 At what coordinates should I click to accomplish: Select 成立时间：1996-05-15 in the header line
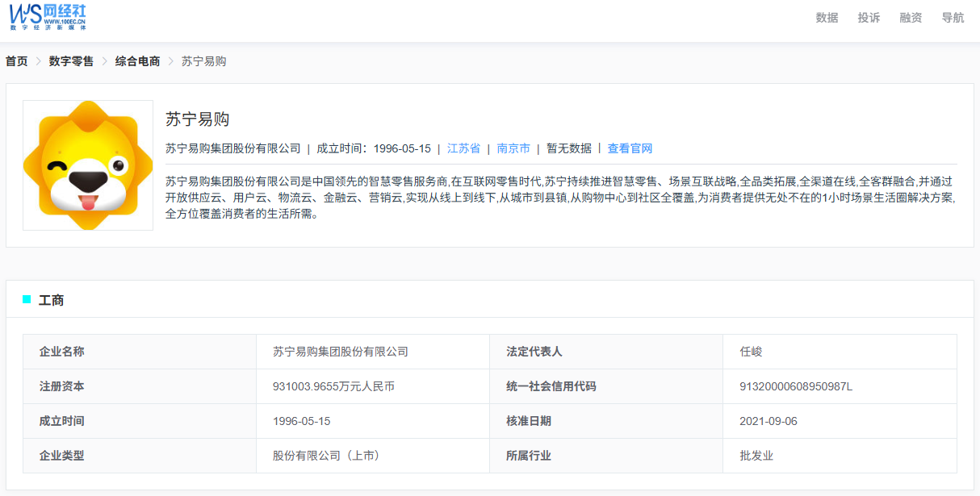click(x=374, y=148)
